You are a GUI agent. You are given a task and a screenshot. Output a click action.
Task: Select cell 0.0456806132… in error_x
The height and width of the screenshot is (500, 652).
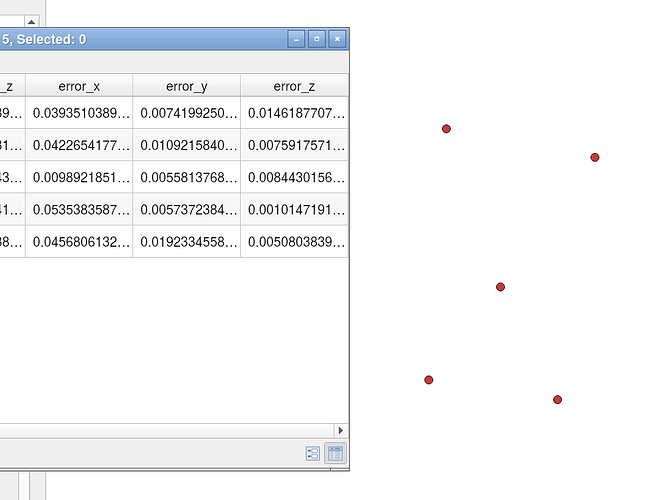79,242
